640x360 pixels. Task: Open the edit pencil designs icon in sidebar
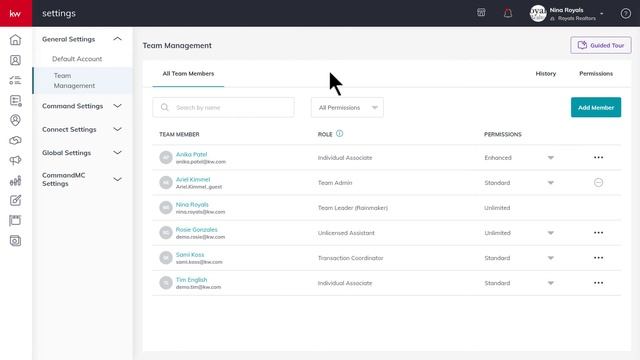15,200
